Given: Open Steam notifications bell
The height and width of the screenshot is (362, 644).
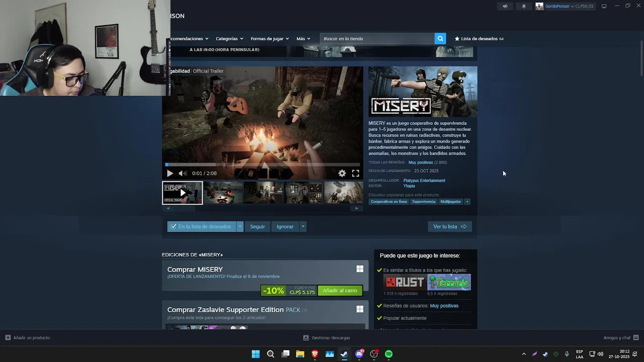Looking at the screenshot, I should (x=524, y=6).
